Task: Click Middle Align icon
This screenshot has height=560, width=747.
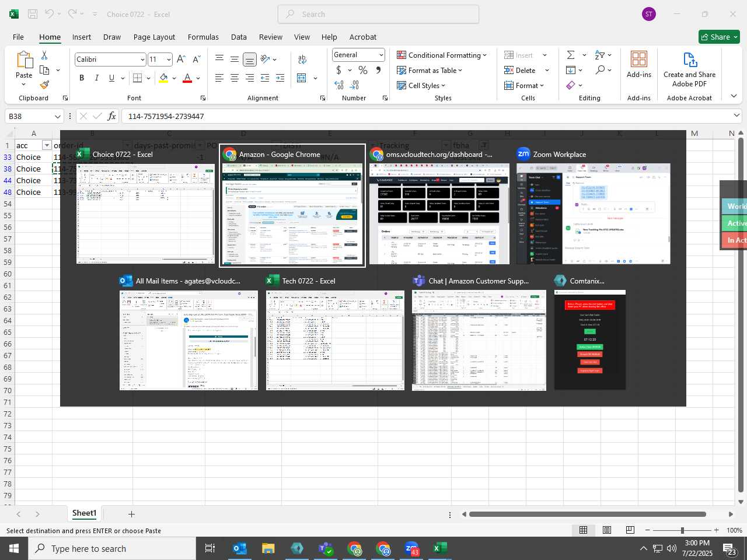Action: tap(235, 59)
